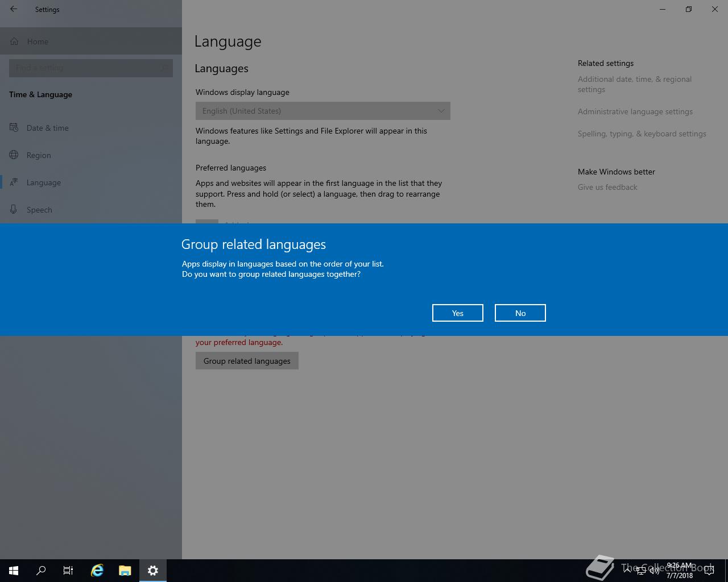Click the Related settings heading
The width and height of the screenshot is (728, 582).
[x=606, y=63]
